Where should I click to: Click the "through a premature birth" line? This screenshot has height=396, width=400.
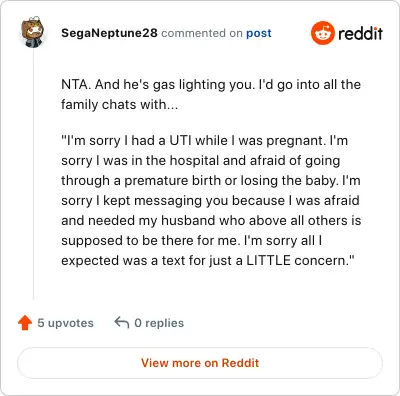211,181
